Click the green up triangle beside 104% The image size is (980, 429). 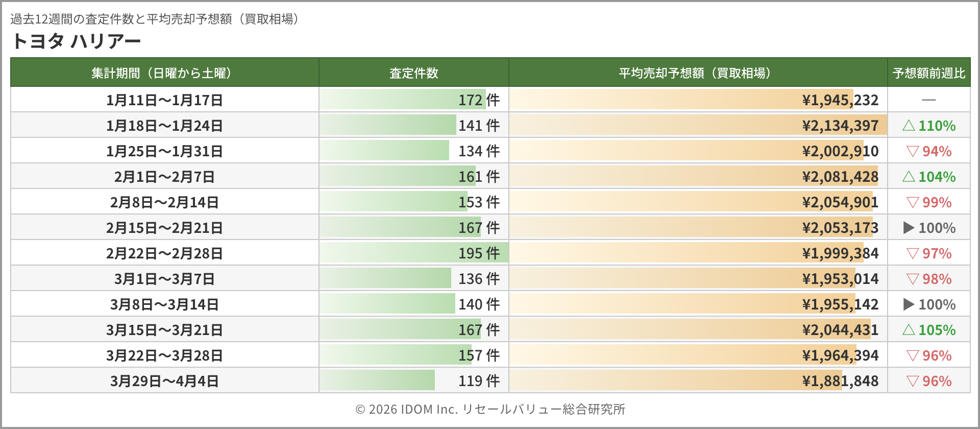click(x=909, y=177)
